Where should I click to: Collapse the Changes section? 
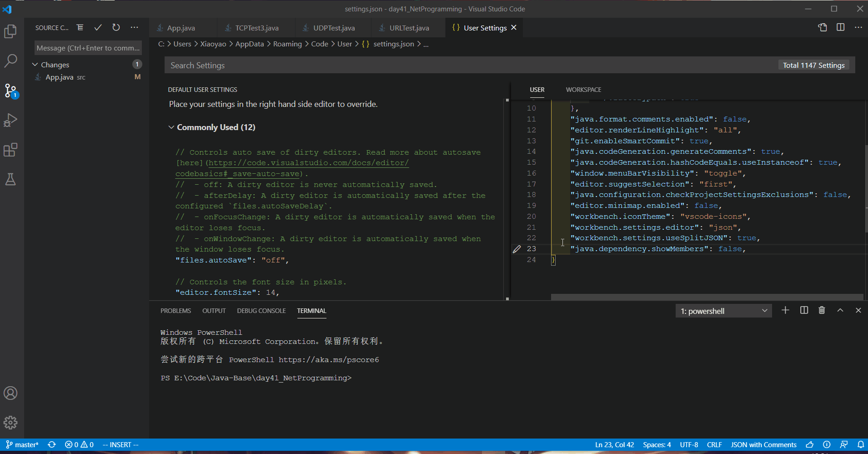(35, 65)
